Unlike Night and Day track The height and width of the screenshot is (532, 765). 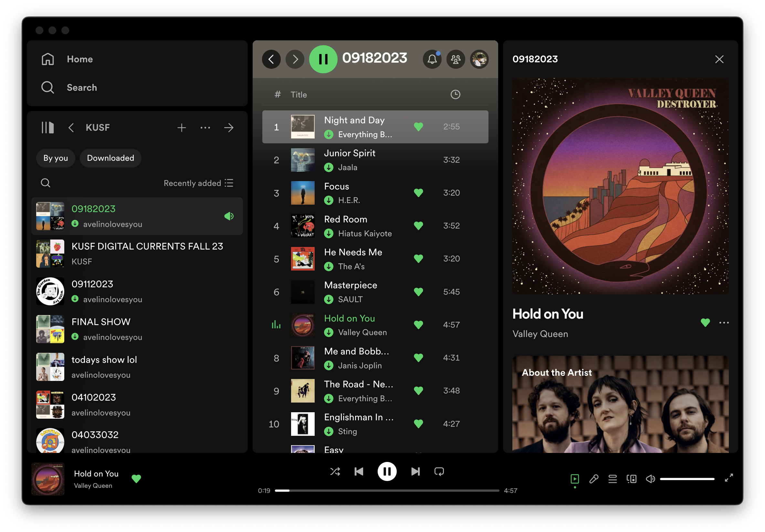418,127
